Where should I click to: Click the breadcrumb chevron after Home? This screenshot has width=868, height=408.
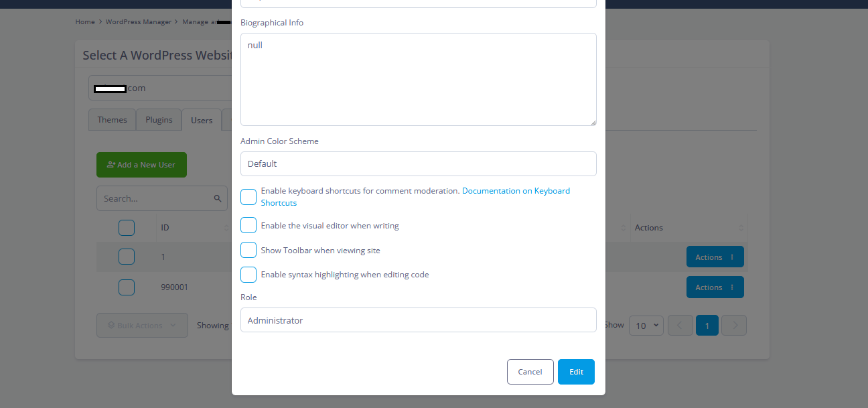100,22
